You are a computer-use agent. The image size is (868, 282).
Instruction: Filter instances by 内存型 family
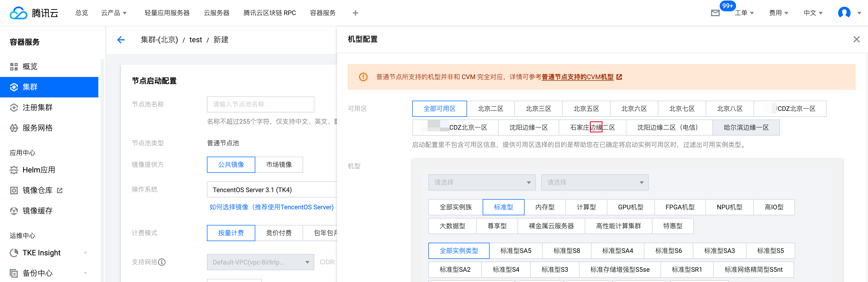tap(545, 207)
